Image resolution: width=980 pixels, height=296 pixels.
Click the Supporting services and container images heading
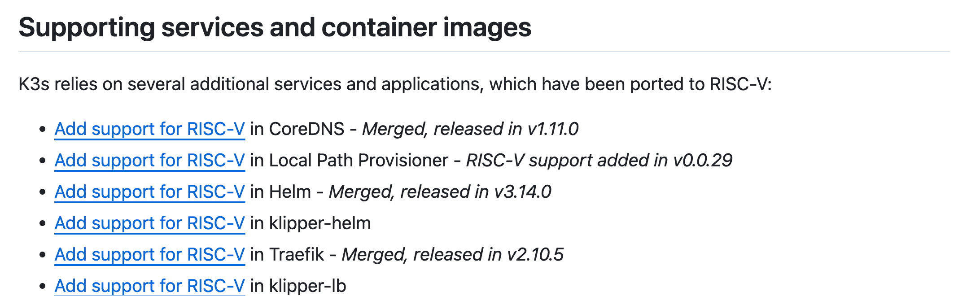point(275,27)
